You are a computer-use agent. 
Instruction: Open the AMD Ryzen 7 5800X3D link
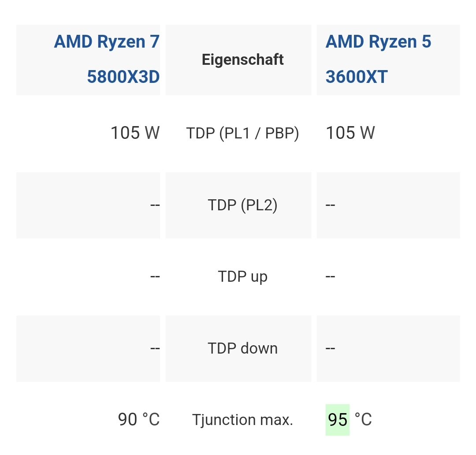107,59
